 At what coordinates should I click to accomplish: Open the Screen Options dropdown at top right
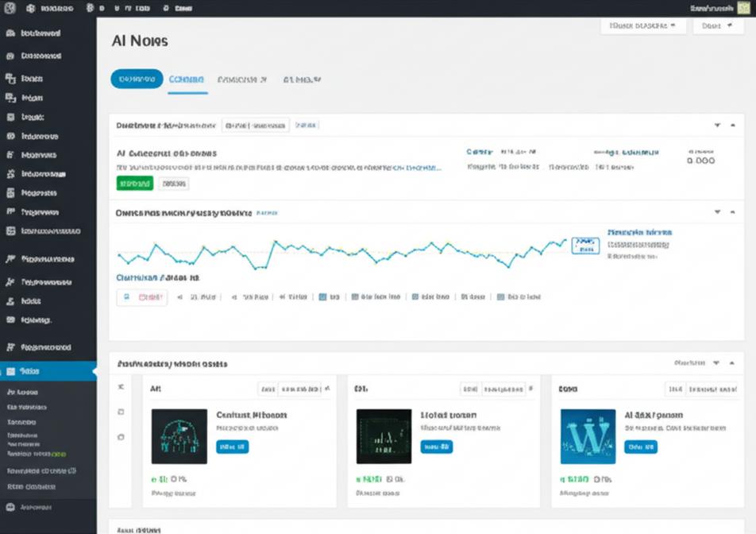pyautogui.click(x=642, y=26)
